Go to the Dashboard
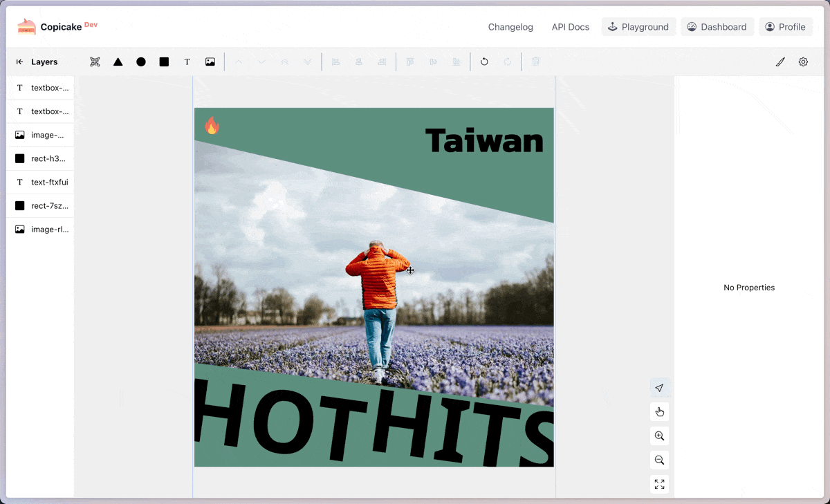The image size is (830, 504). (717, 27)
